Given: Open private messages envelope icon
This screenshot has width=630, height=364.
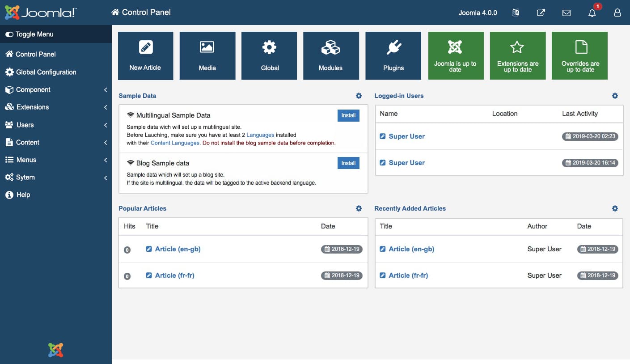Looking at the screenshot, I should coord(566,13).
